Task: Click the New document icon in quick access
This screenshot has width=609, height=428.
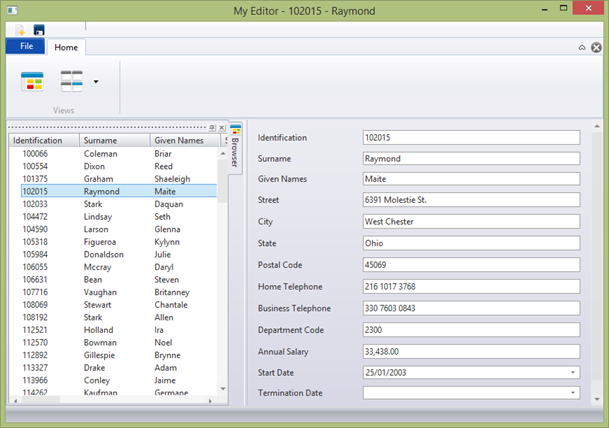Action: click(x=20, y=31)
